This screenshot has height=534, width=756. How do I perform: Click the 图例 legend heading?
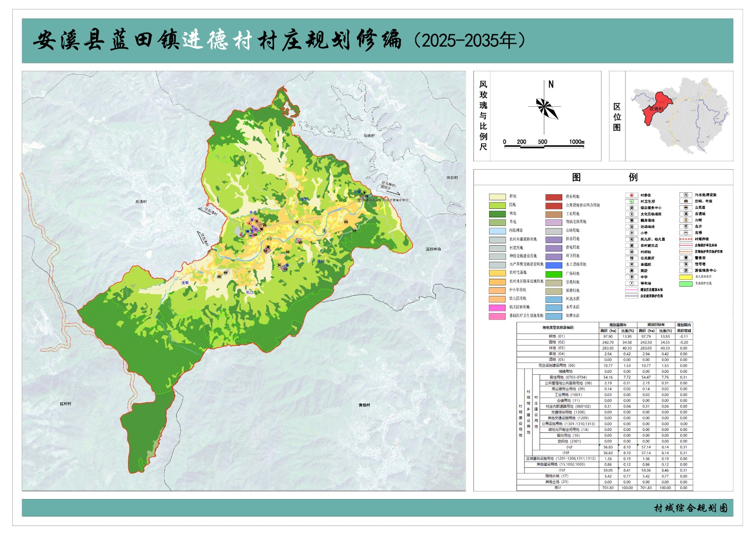[x=604, y=177]
